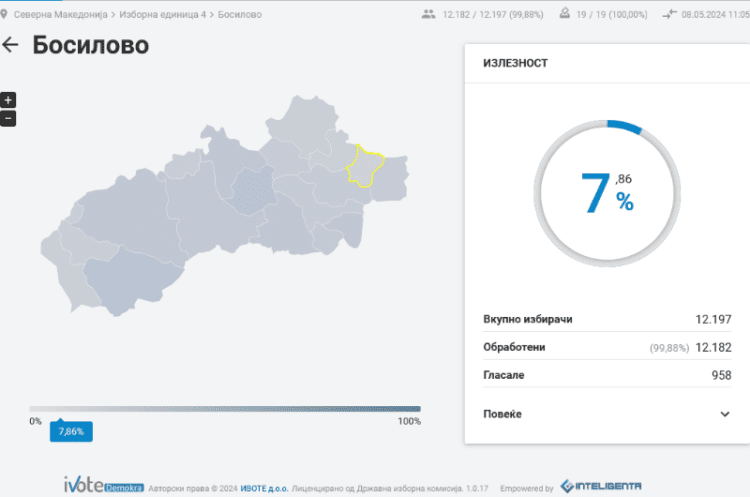Click the Вкупно избирачи value 12.197
Image resolution: width=750 pixels, height=497 pixels.
coord(713,319)
